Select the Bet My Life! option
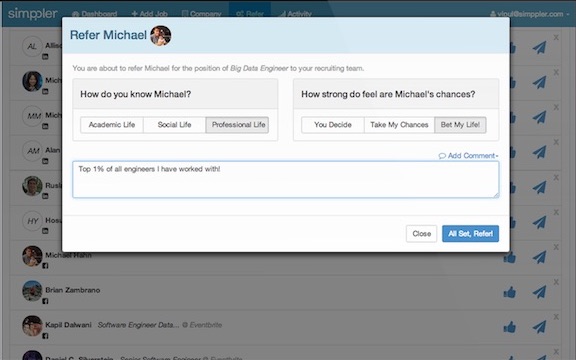Viewport: 576px width, 360px height. (x=460, y=125)
